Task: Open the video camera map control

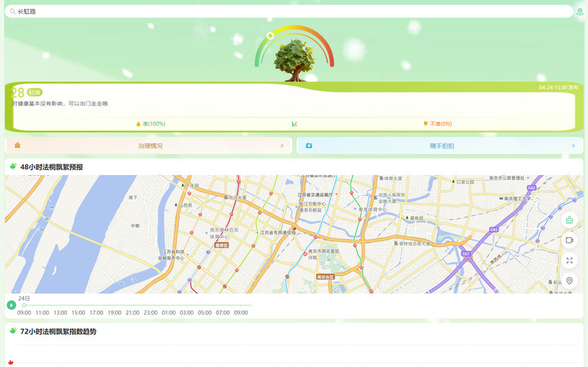Action: pyautogui.click(x=569, y=240)
